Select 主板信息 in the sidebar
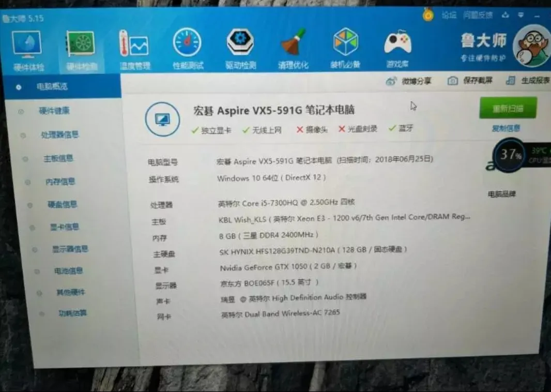 [x=58, y=159]
